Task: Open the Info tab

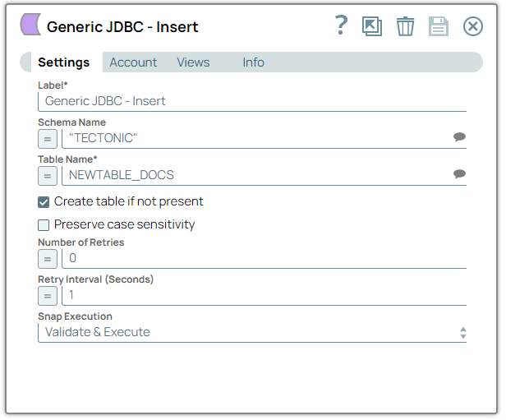Action: coord(253,62)
